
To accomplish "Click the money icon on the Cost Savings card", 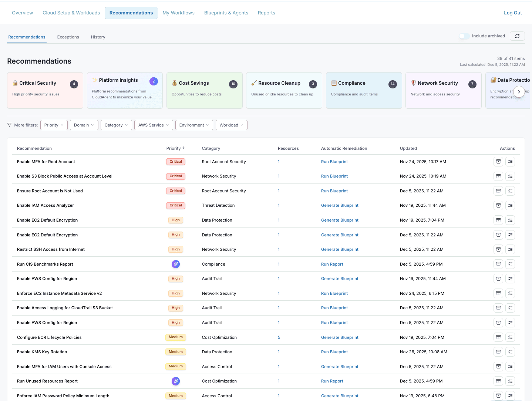I will point(174,83).
